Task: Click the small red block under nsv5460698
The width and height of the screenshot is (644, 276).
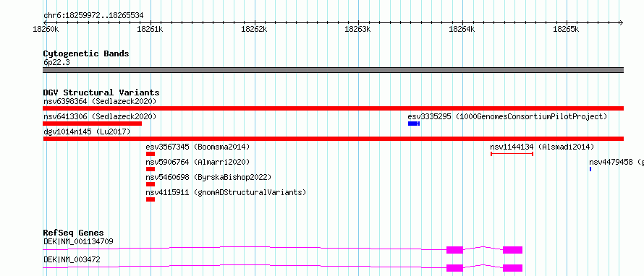Action: pyautogui.click(x=151, y=184)
